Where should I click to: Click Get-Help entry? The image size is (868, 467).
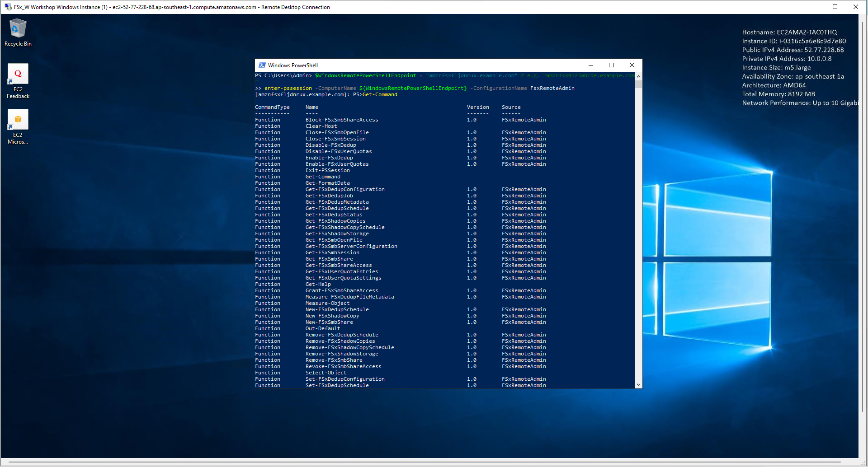(318, 284)
